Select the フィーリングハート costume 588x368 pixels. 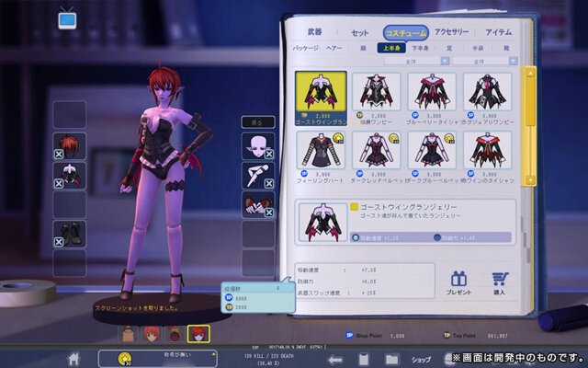pos(321,150)
